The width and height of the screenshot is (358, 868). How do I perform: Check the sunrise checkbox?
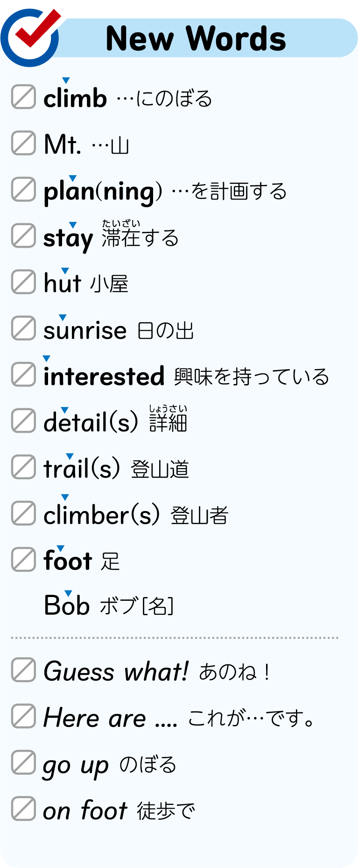[23, 328]
